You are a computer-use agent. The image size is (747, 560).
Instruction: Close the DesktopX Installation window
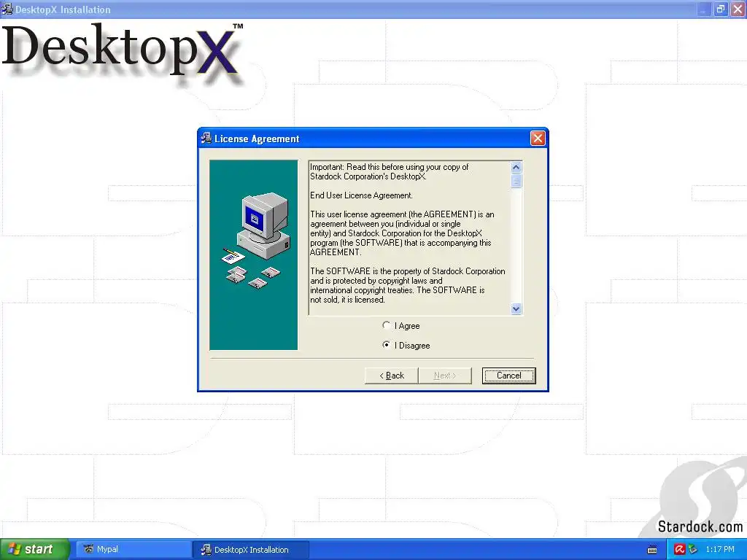pos(738,9)
